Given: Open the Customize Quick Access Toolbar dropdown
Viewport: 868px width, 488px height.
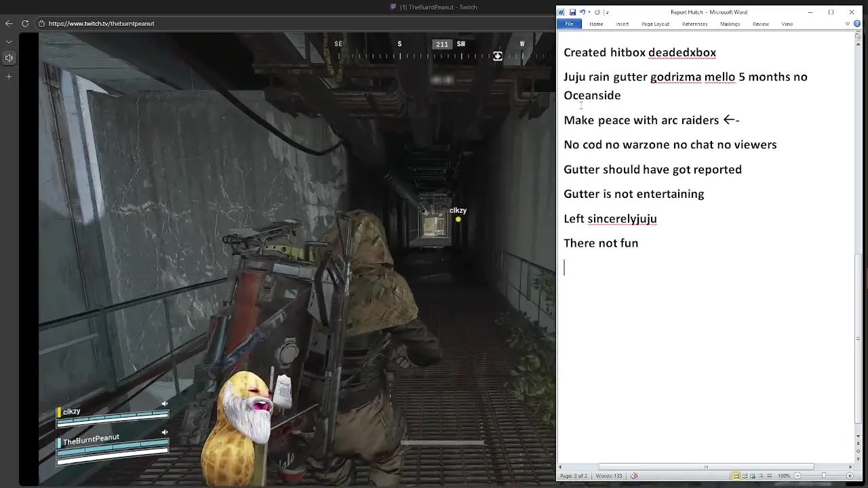Looking at the screenshot, I should 608,13.
